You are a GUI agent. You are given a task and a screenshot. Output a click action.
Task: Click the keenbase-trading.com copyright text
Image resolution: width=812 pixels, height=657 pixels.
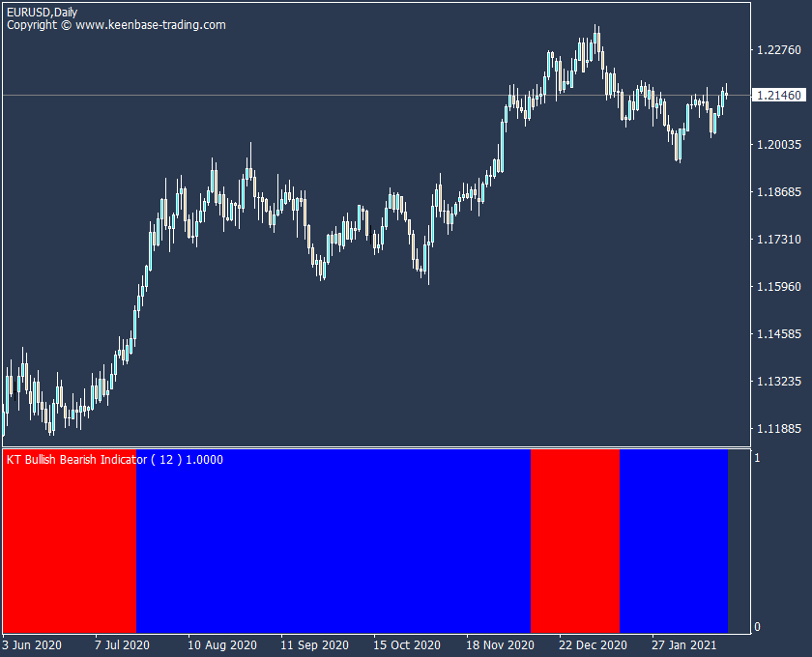tap(116, 25)
